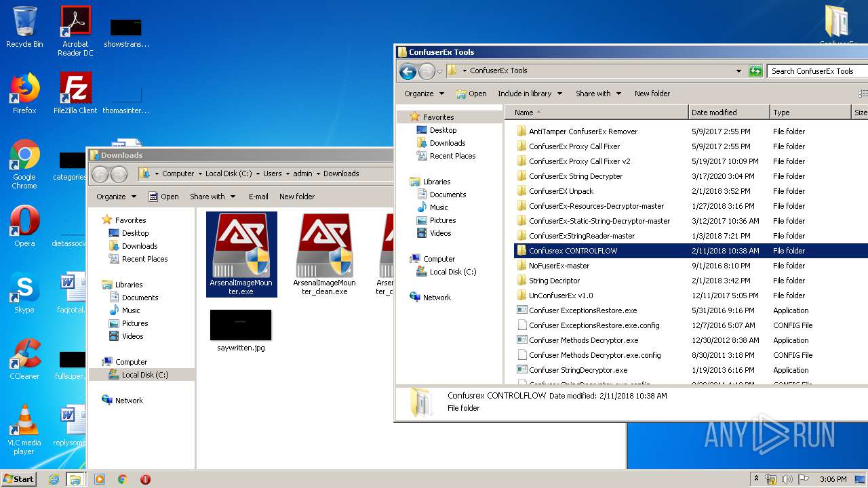Open address bar history dropdown in ConfuserEx Tools
Viewport: 868px width, 488px height.
738,71
